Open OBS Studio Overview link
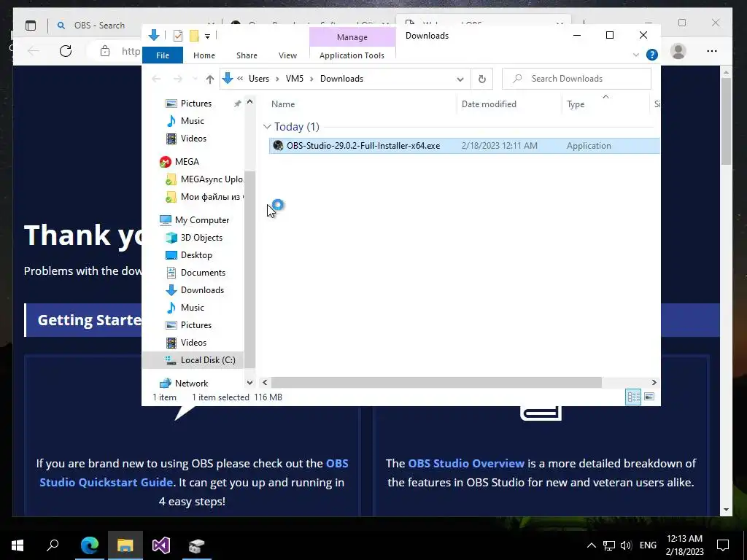The image size is (747, 560). tap(466, 463)
